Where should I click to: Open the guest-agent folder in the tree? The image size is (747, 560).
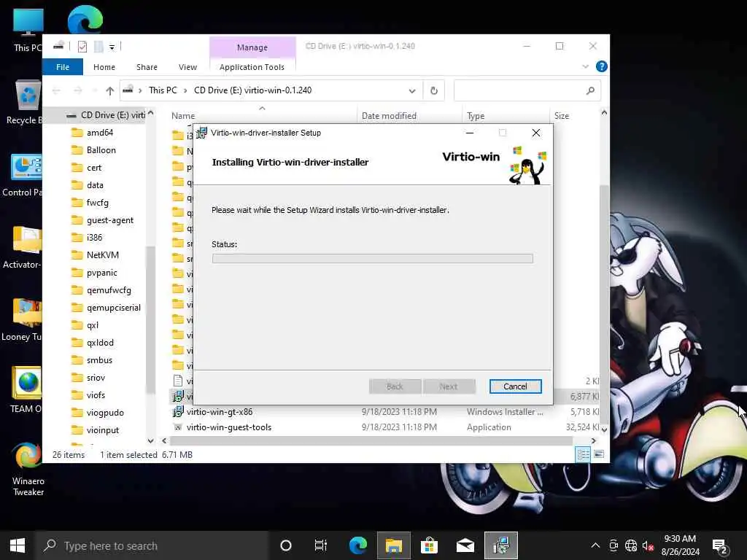(x=109, y=220)
